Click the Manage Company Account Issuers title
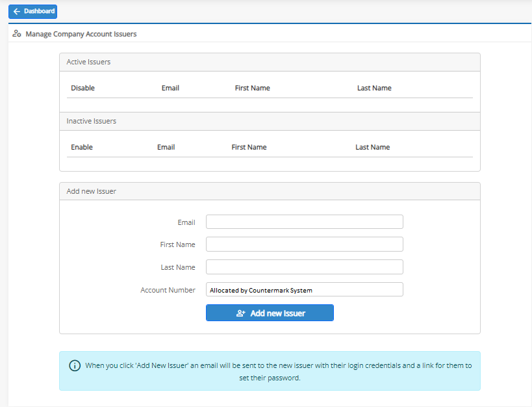Image resolution: width=532 pixels, height=407 pixels. [81, 34]
